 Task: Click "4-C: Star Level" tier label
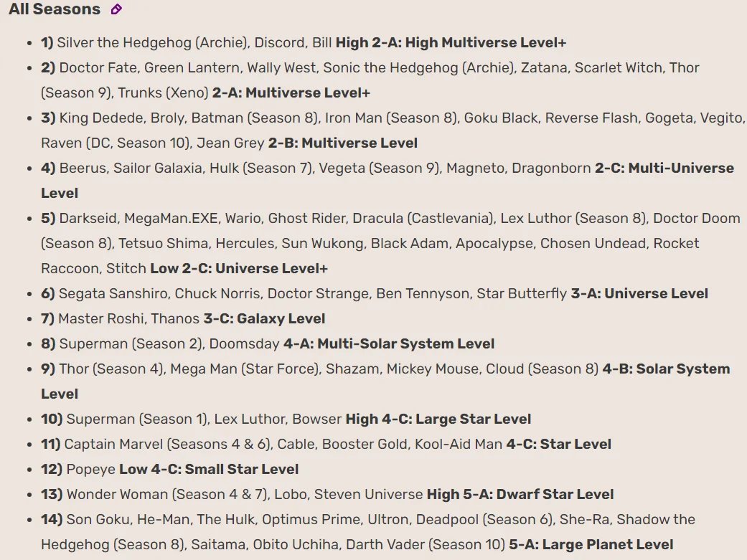(x=558, y=444)
